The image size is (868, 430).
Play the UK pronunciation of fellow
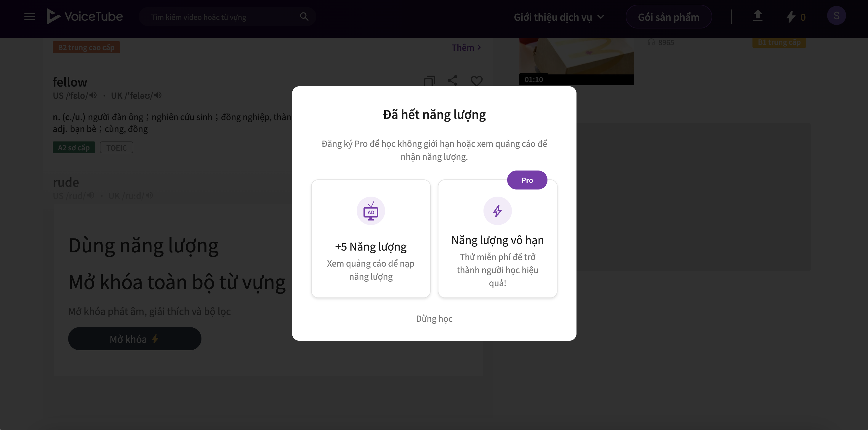pyautogui.click(x=158, y=95)
